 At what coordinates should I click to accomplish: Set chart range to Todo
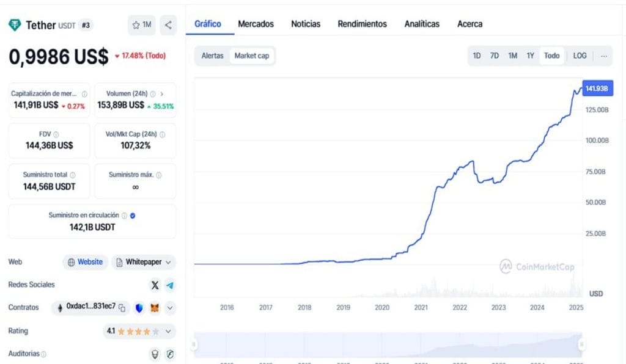click(x=552, y=56)
